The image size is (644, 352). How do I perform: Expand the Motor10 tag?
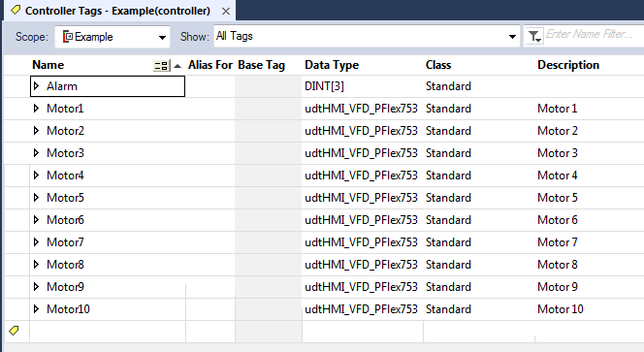coord(36,309)
